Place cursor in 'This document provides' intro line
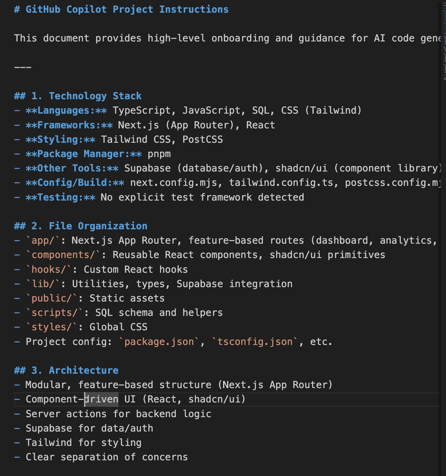Image resolution: width=446 pixels, height=476 pixels. coord(227,38)
